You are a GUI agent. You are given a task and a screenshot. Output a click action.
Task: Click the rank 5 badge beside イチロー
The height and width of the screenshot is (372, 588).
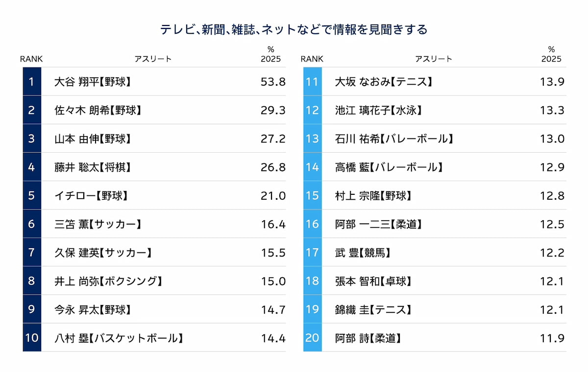pos(31,196)
